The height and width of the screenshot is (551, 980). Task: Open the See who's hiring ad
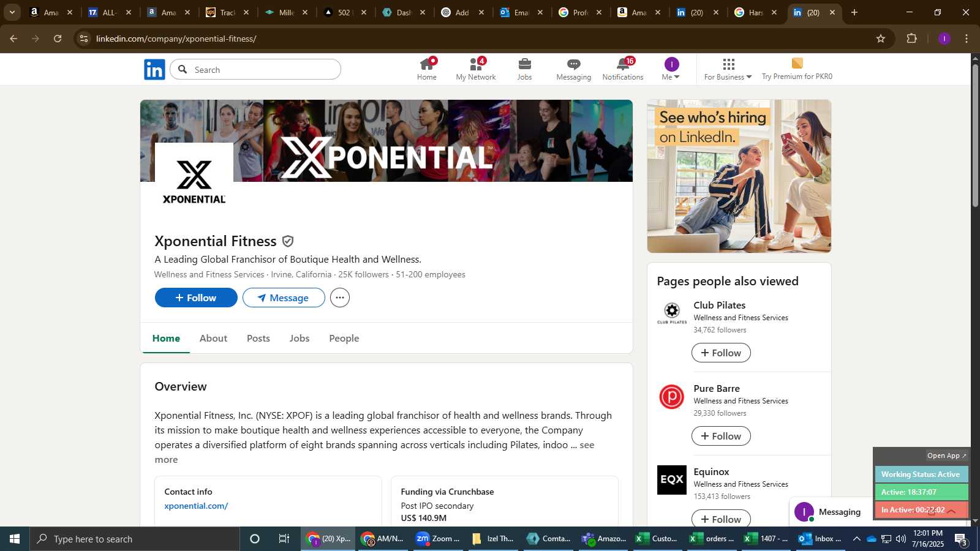point(739,176)
